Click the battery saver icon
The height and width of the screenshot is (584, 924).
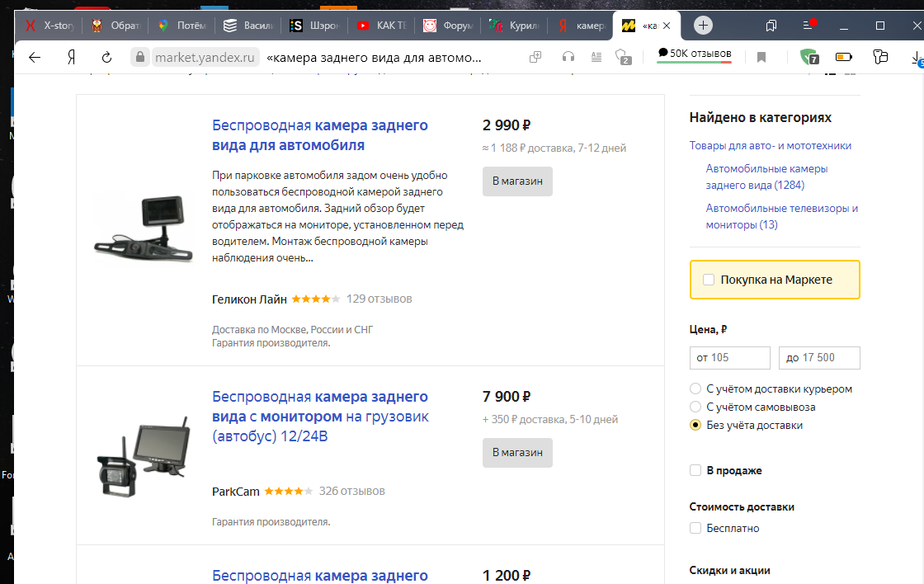(x=844, y=57)
